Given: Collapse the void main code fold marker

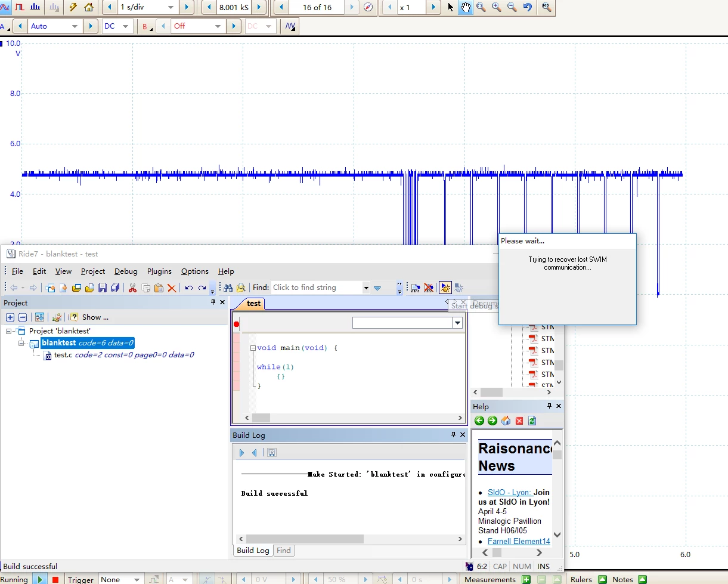Looking at the screenshot, I should (253, 348).
